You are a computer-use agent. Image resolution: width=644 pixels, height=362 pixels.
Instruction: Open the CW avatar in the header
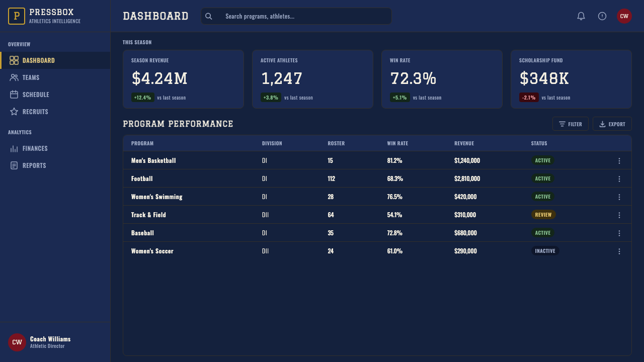pyautogui.click(x=624, y=16)
